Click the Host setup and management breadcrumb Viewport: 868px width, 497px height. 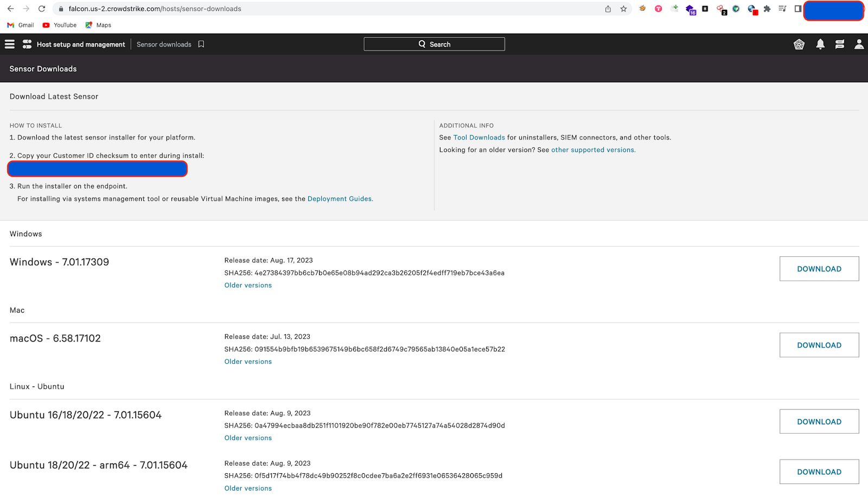coord(81,44)
